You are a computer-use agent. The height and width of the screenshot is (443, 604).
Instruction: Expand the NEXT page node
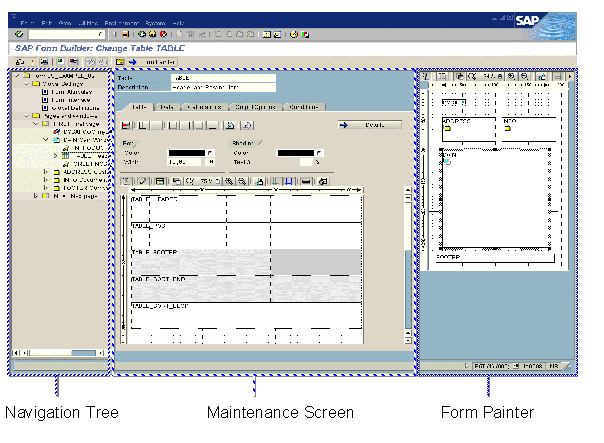pyautogui.click(x=36, y=196)
